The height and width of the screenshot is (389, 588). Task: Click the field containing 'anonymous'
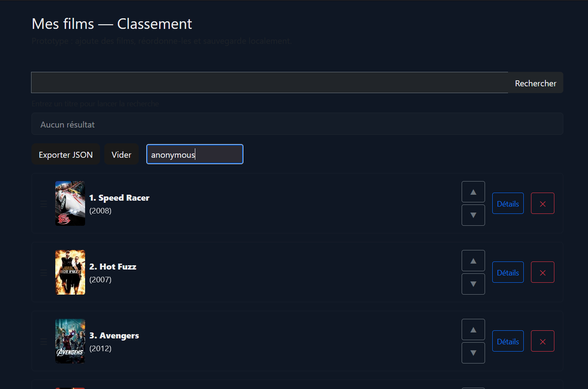(x=194, y=154)
